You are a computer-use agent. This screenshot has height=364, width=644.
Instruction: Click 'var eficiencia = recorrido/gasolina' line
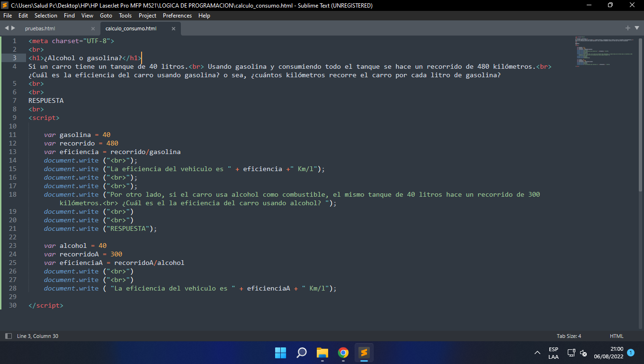112,152
